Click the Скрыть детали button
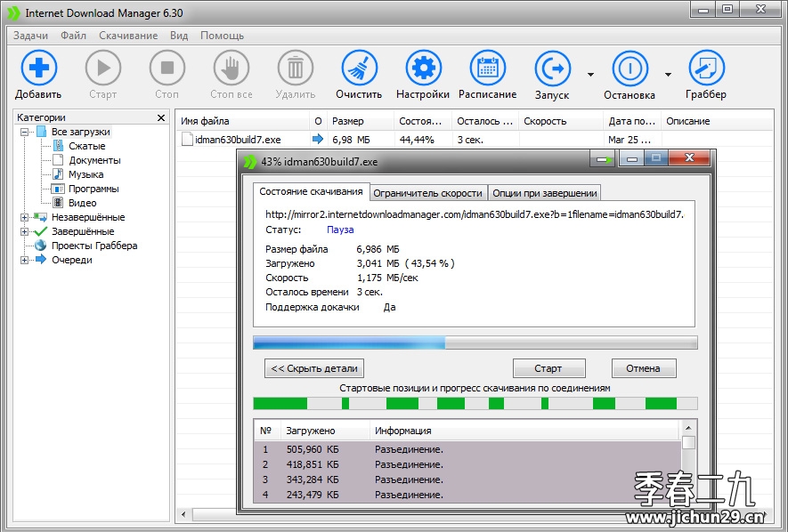 point(314,368)
